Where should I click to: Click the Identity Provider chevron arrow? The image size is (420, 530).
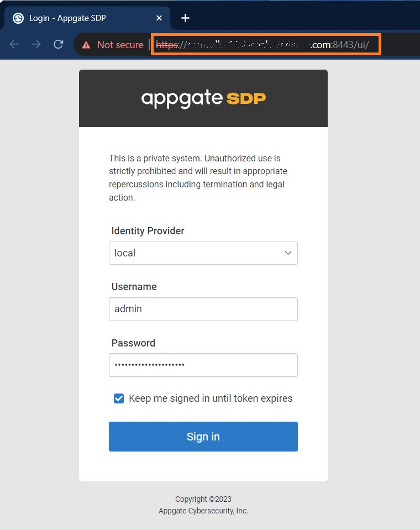288,253
